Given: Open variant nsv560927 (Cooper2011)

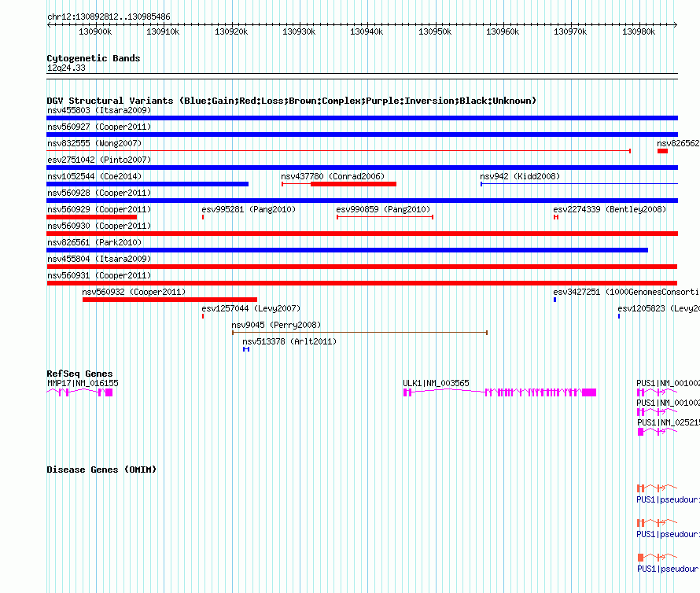Looking at the screenshot, I should point(99,127).
